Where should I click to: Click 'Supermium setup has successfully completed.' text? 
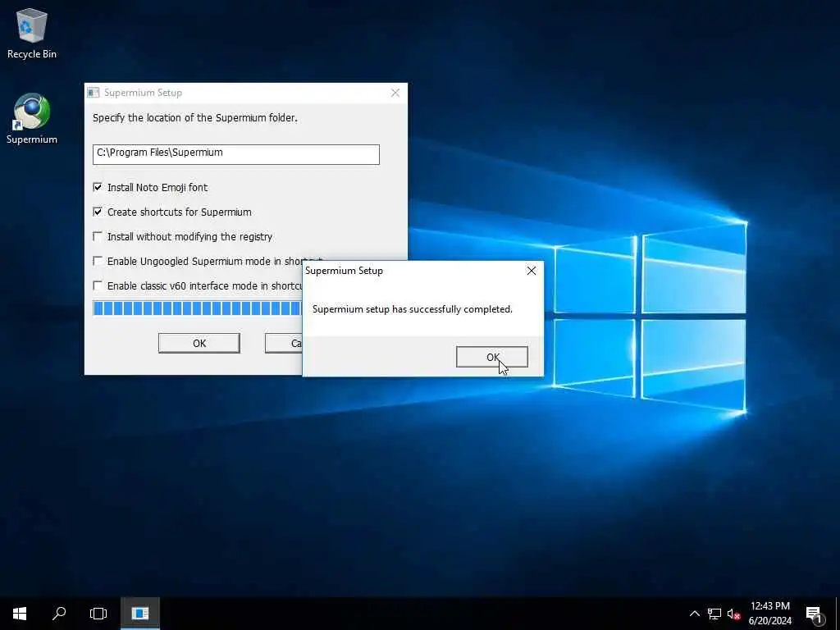[x=413, y=309]
